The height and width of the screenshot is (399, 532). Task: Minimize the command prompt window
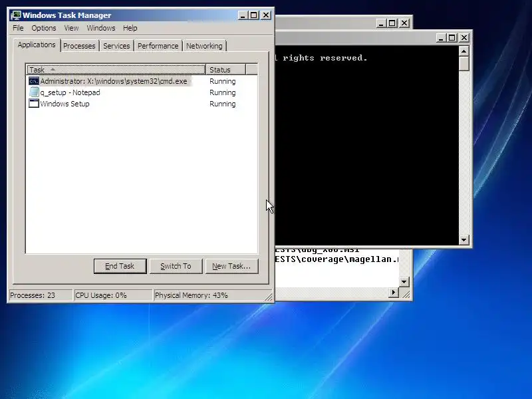point(441,38)
